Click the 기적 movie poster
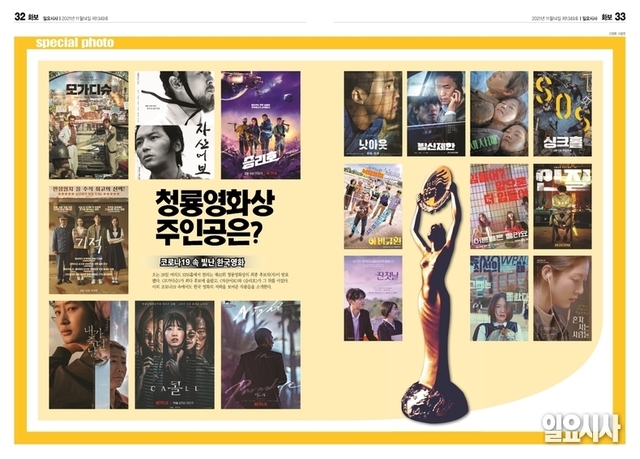 point(89,240)
